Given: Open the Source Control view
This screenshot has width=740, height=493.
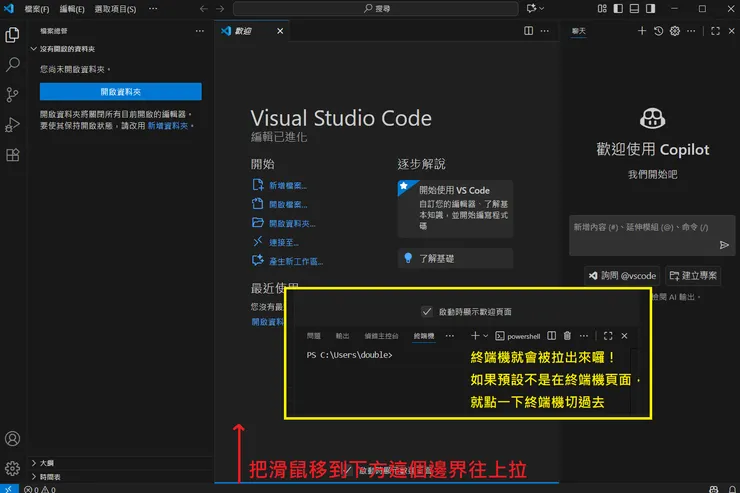Looking at the screenshot, I should (12, 95).
